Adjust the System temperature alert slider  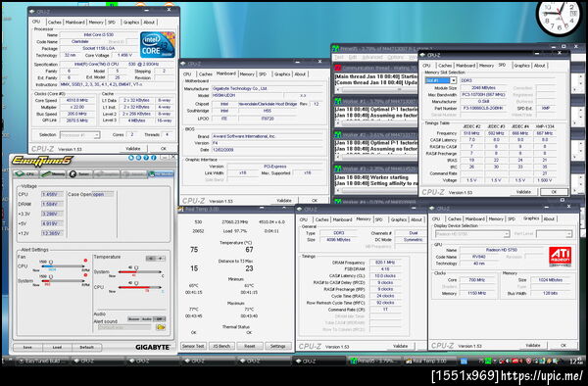point(140,271)
